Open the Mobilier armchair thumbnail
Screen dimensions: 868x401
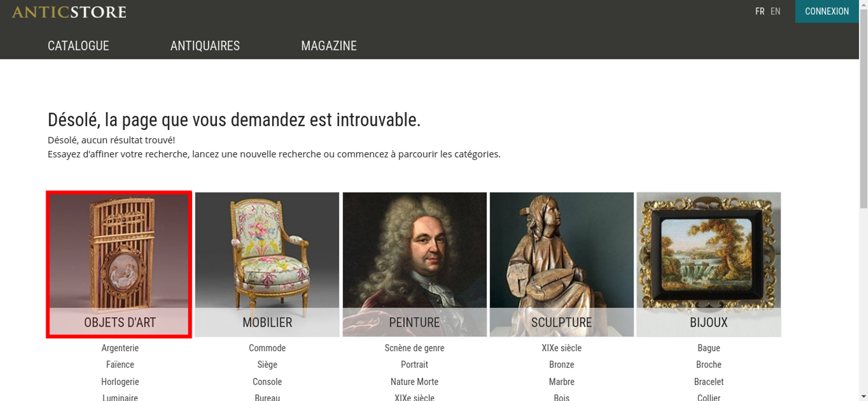[x=267, y=265]
